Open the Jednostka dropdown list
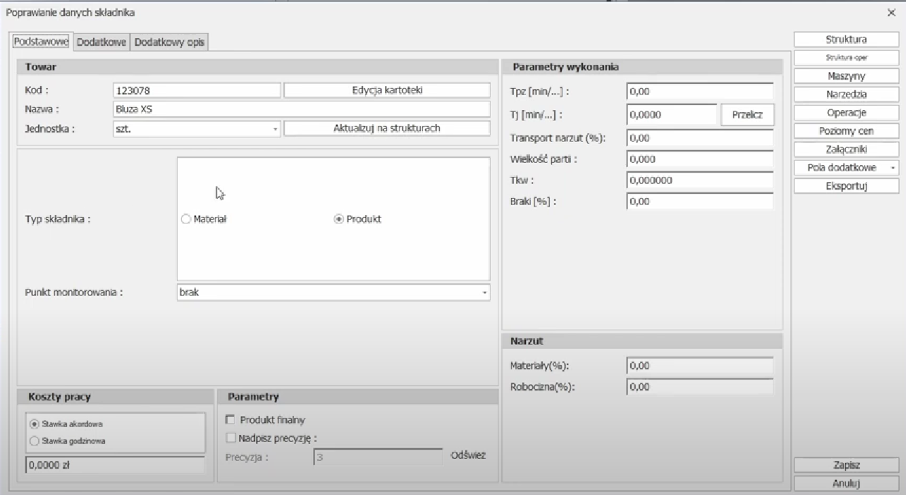 tap(275, 129)
